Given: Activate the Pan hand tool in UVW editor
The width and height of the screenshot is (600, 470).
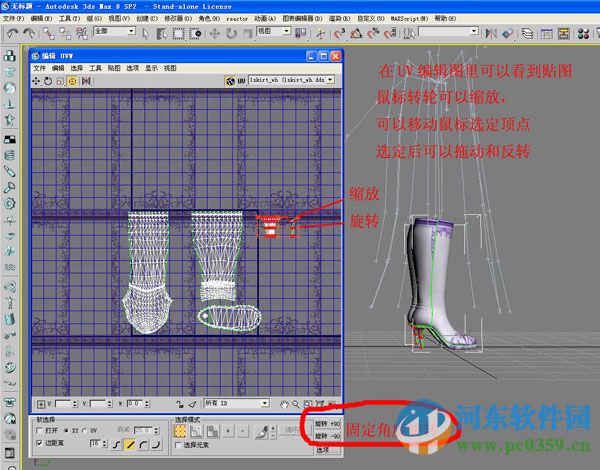Looking at the screenshot, I should point(284,404).
